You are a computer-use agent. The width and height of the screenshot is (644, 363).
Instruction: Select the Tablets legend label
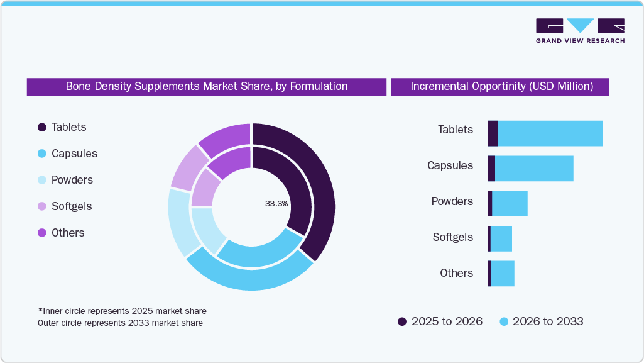(68, 127)
